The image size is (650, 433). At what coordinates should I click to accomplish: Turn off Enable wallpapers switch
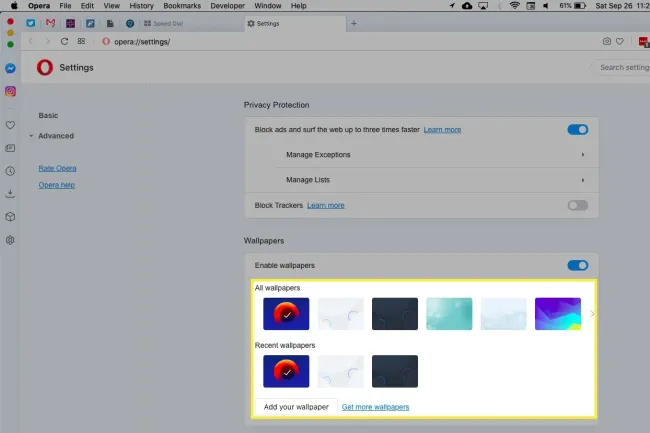[577, 265]
